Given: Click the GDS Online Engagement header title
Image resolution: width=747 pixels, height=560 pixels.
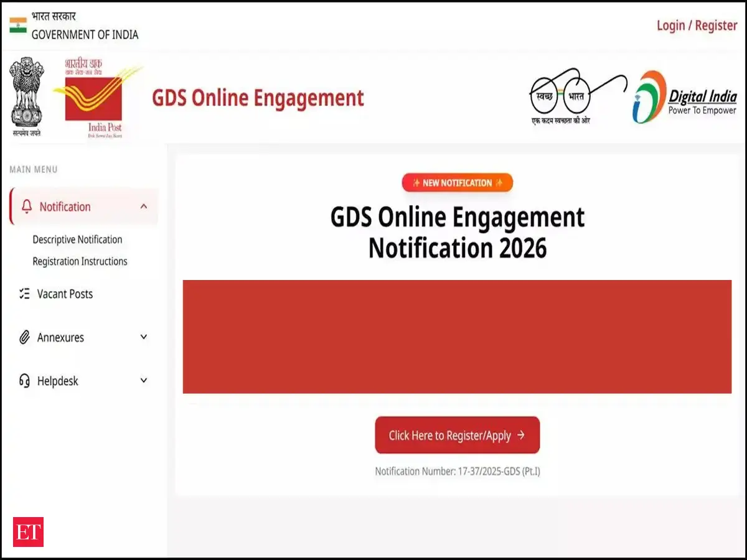Looking at the screenshot, I should [258, 98].
